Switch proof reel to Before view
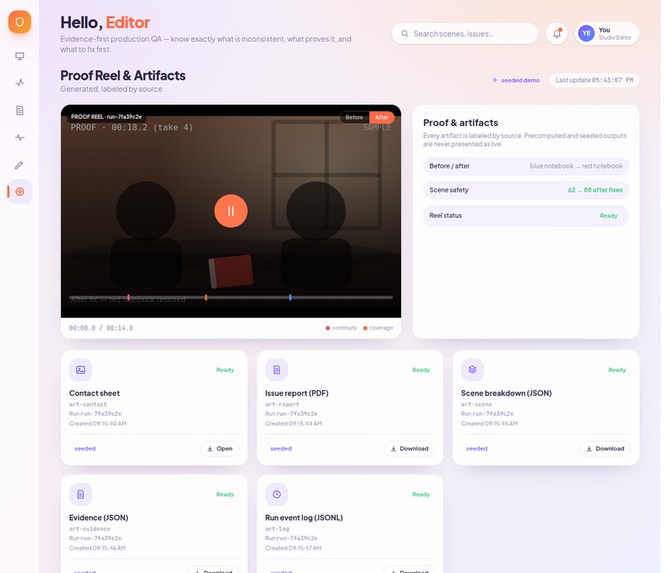The image size is (666, 573). coord(354,117)
